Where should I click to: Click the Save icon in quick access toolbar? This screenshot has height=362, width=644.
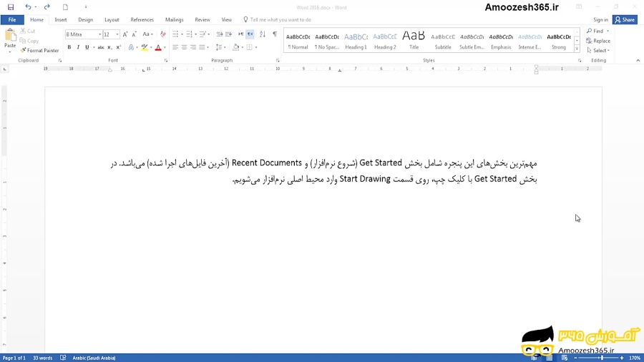point(11,7)
